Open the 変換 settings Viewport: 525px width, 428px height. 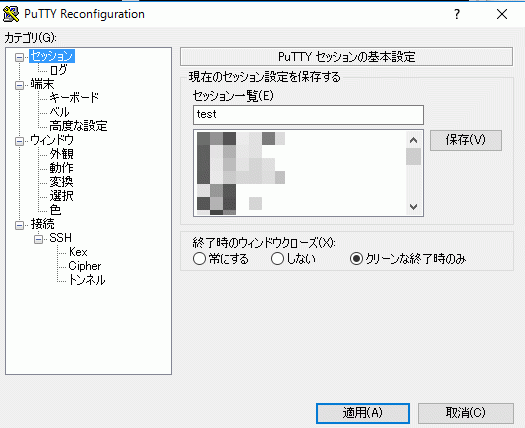click(62, 182)
